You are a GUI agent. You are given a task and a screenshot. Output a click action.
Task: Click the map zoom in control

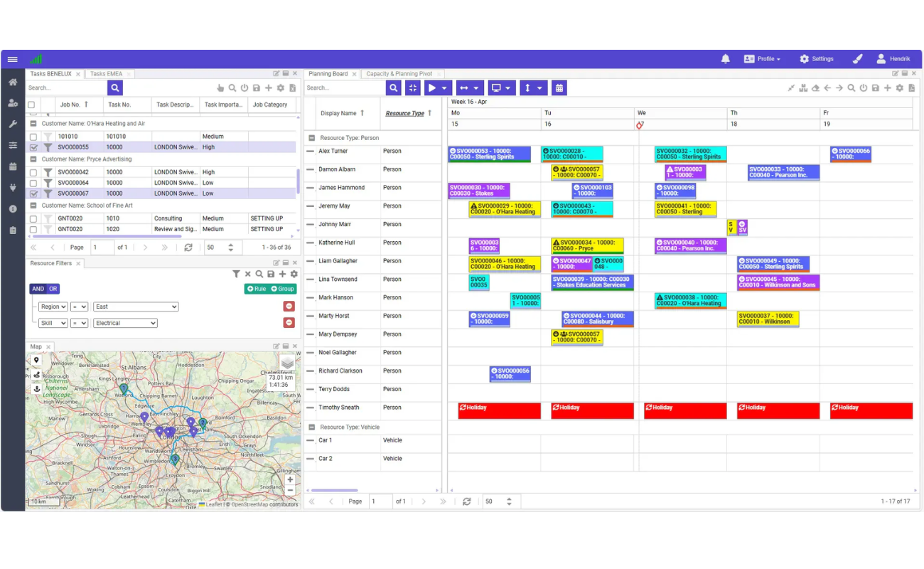[290, 480]
